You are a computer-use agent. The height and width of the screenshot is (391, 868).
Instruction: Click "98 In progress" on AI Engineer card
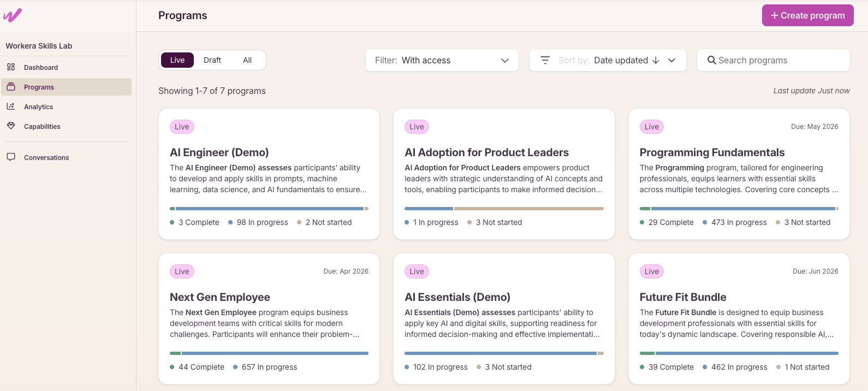262,222
